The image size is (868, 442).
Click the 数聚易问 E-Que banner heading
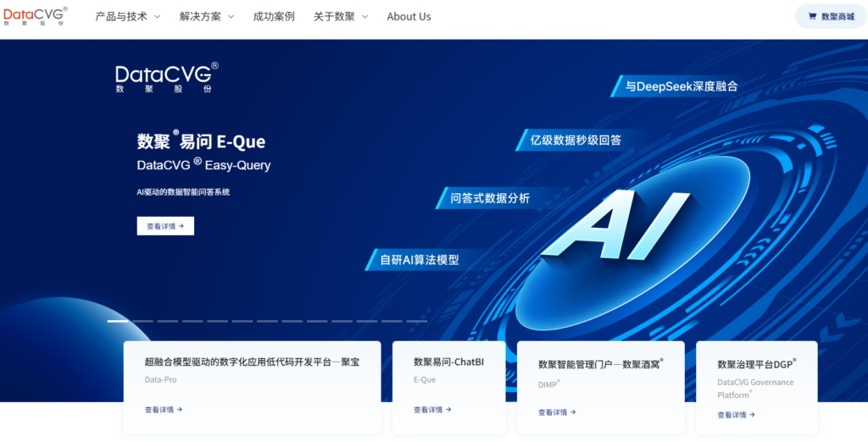(201, 141)
